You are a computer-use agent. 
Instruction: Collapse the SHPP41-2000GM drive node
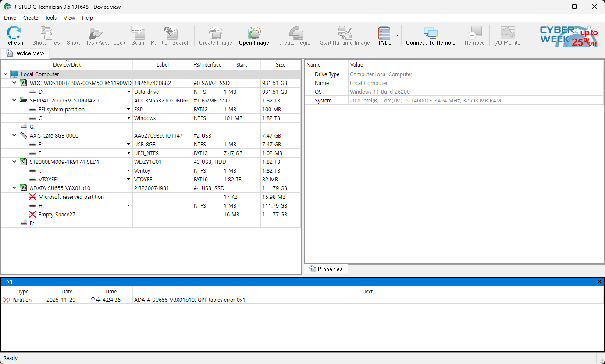pyautogui.click(x=14, y=100)
